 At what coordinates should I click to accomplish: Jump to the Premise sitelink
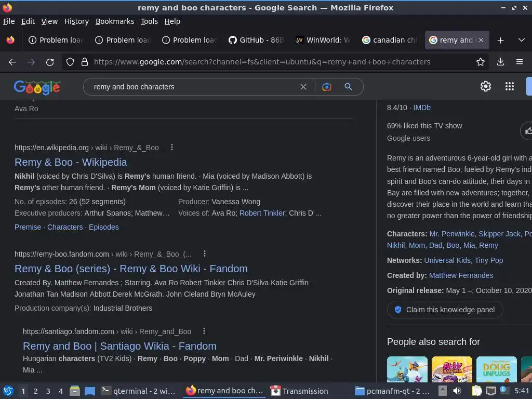(28, 227)
